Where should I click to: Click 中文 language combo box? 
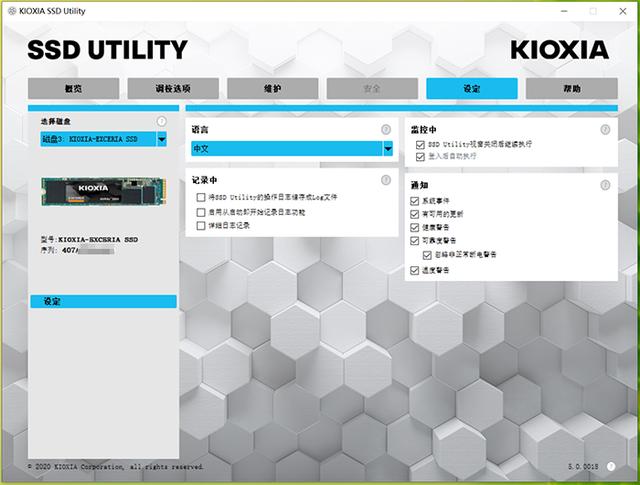tap(292, 149)
